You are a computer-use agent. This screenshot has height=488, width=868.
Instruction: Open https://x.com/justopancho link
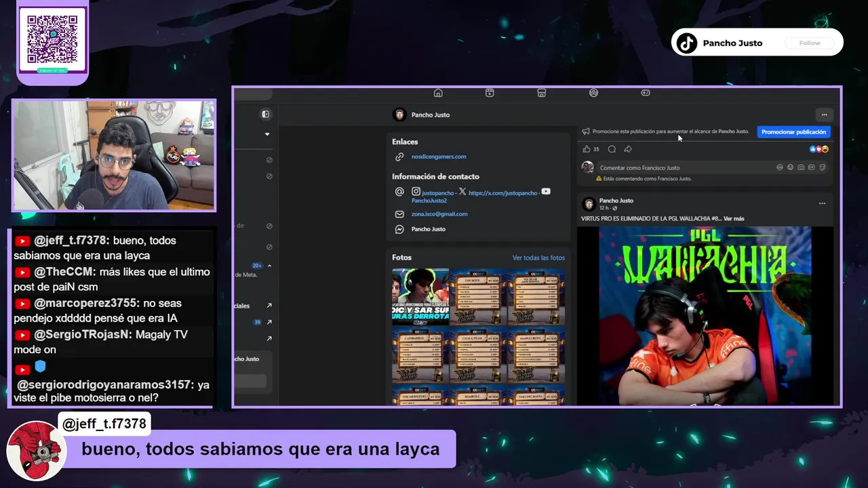tap(502, 193)
